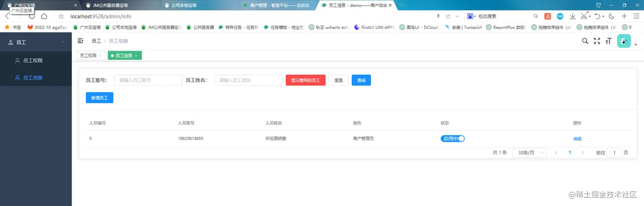Open the 安装 | TuniaoUI bookmark
The image size is (644, 206).
click(x=463, y=27)
